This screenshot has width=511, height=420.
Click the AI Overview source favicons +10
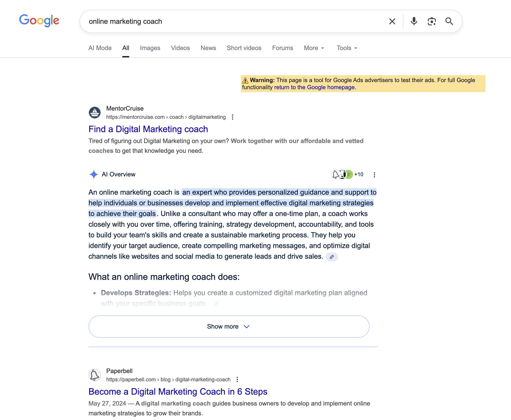[347, 174]
